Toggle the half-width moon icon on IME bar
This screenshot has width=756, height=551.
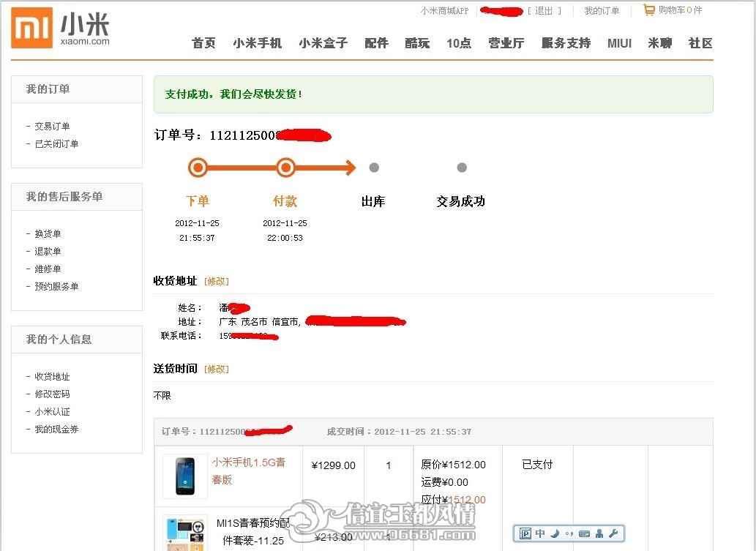pyautogui.click(x=555, y=533)
